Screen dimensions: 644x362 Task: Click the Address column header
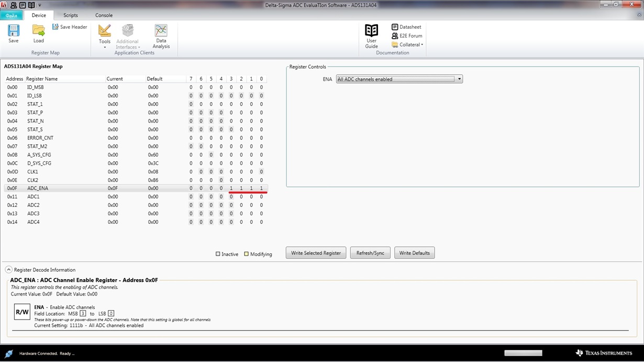[x=15, y=79]
